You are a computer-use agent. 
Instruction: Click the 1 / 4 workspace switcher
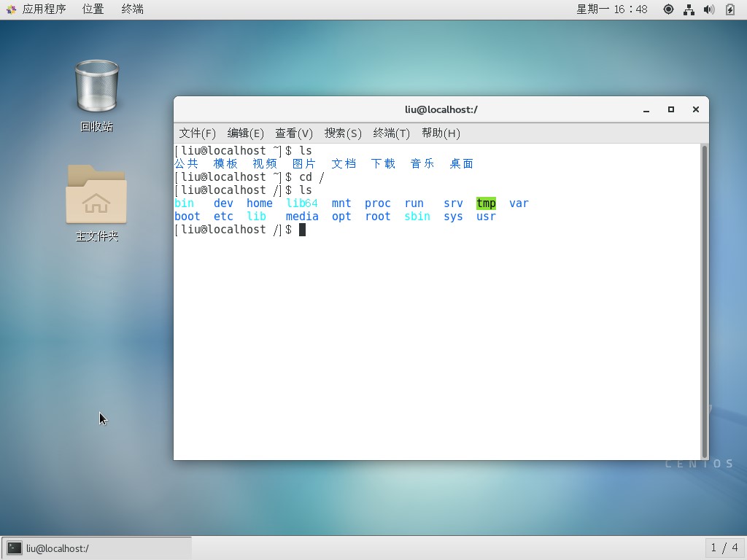[x=724, y=548]
